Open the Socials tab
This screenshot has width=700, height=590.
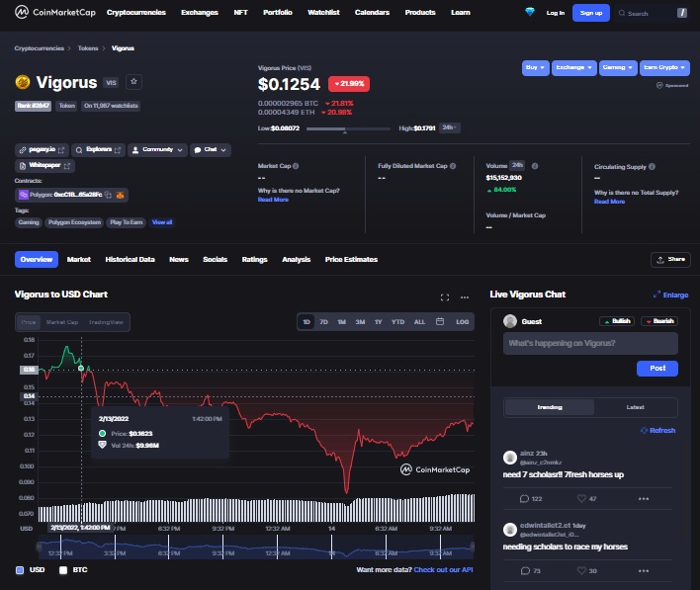click(215, 259)
